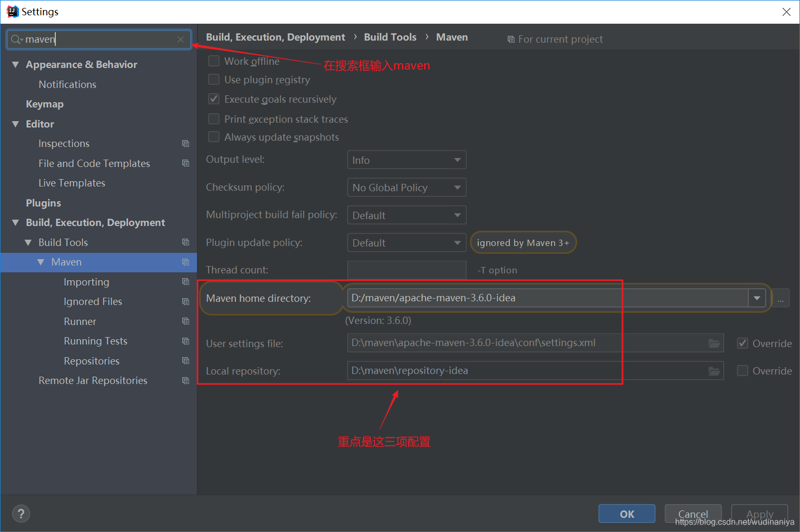
Task: Open the Multiproject build fail policy dropdown
Action: click(407, 215)
